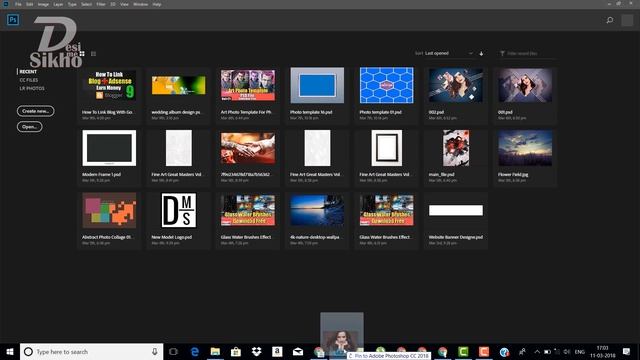
Task: Open the wedding hands photo thumbnail
Action: point(248,148)
